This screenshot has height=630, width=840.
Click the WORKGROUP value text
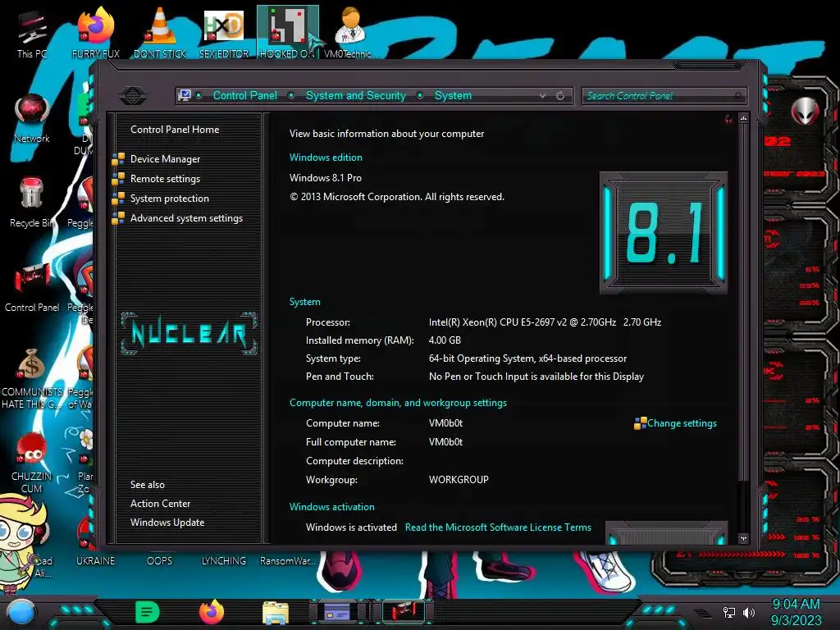click(x=459, y=480)
